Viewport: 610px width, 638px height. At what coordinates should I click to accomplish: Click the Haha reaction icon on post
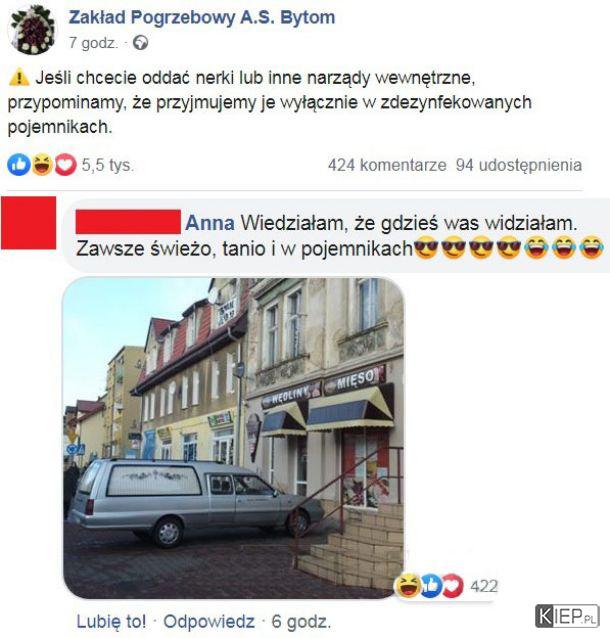(42, 165)
